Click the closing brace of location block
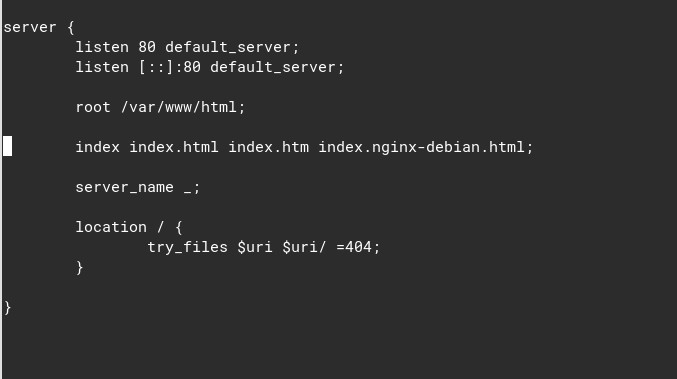 (79, 268)
